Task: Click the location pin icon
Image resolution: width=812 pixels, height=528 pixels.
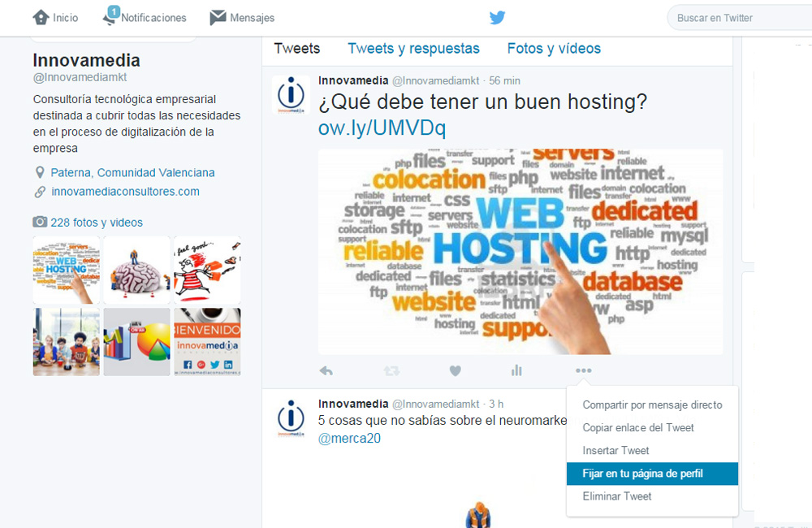Action: (x=39, y=172)
